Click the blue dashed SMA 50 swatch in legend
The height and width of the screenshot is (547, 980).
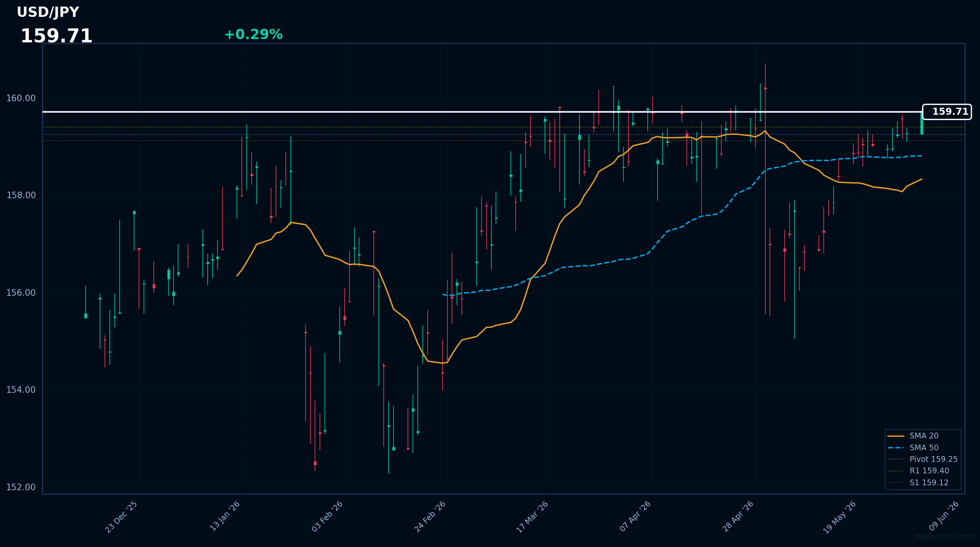[896, 447]
